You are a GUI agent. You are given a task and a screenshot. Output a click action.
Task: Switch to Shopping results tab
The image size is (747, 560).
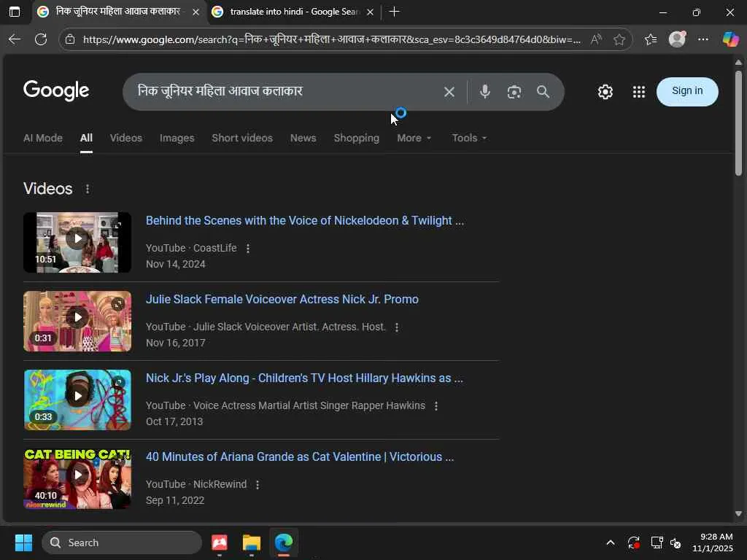356,138
